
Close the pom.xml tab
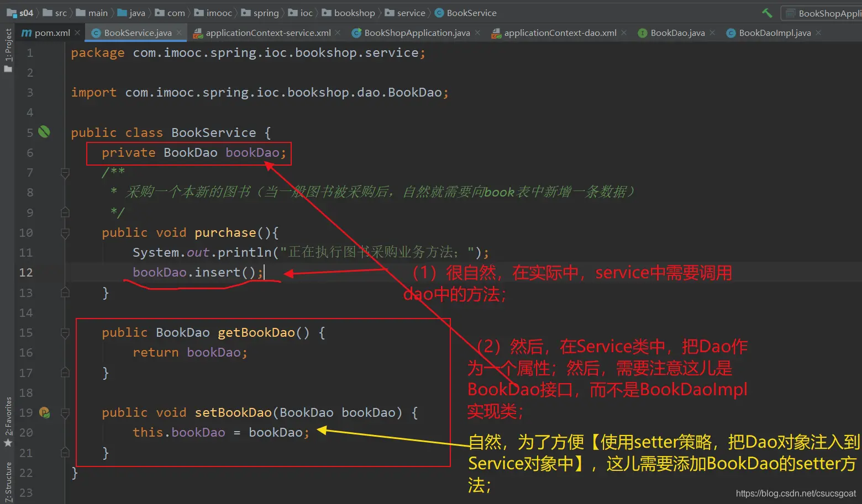coord(77,33)
